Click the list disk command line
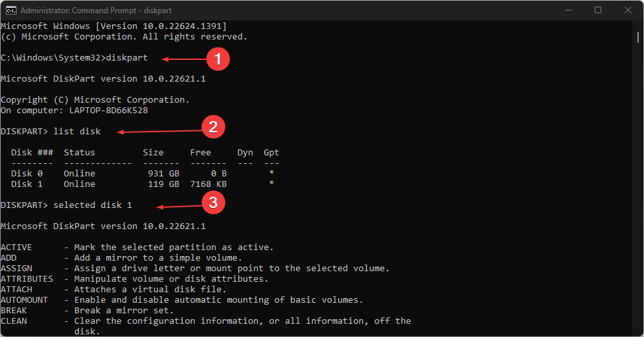644x337 pixels. 77,132
